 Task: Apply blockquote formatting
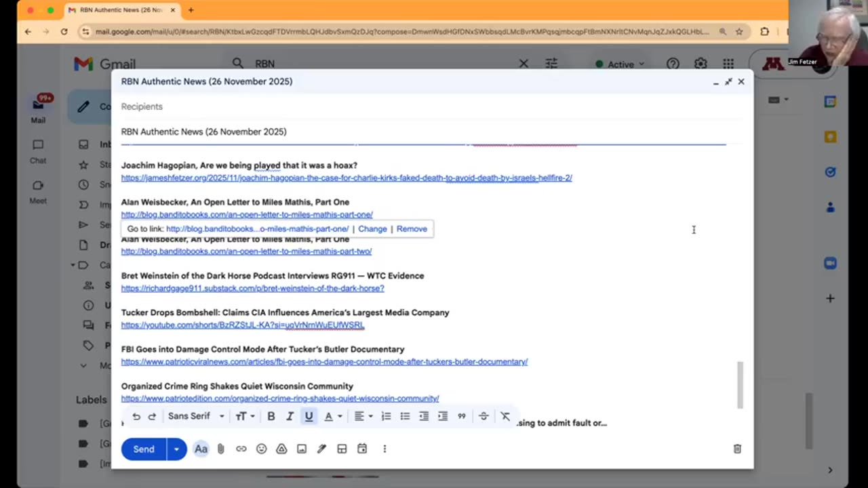pyautogui.click(x=462, y=416)
